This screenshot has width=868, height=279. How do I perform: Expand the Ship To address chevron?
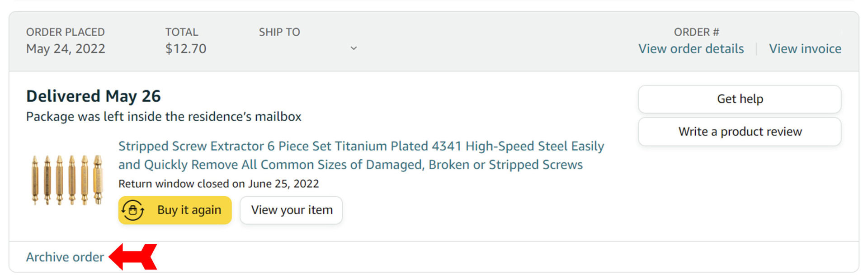[x=354, y=48]
